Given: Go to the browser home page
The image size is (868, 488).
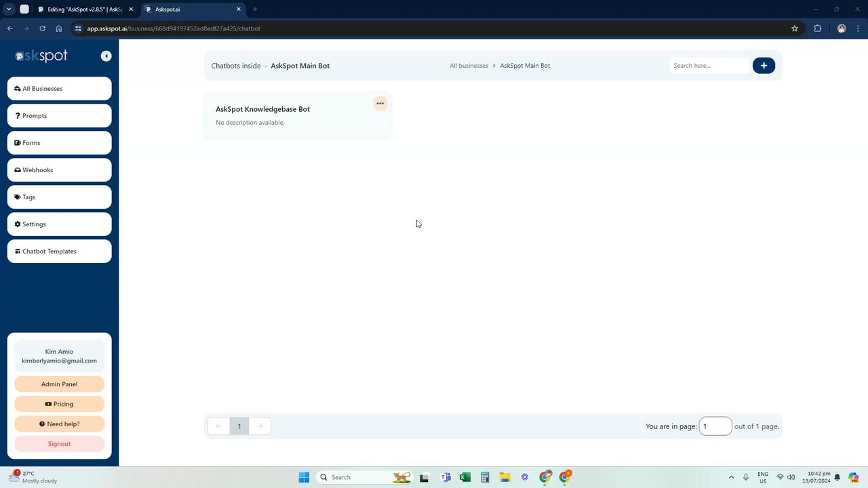Looking at the screenshot, I should pos(58,28).
